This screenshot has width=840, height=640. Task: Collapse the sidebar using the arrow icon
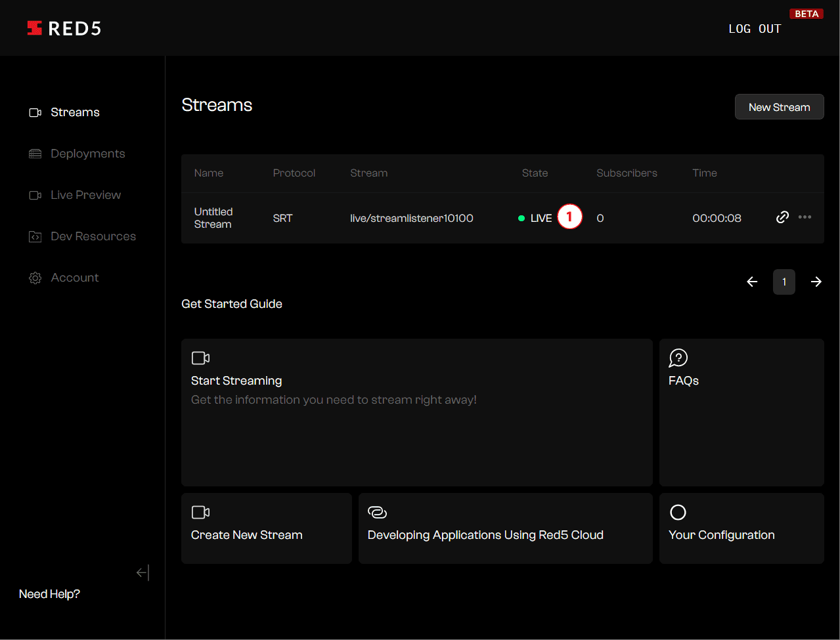[143, 573]
